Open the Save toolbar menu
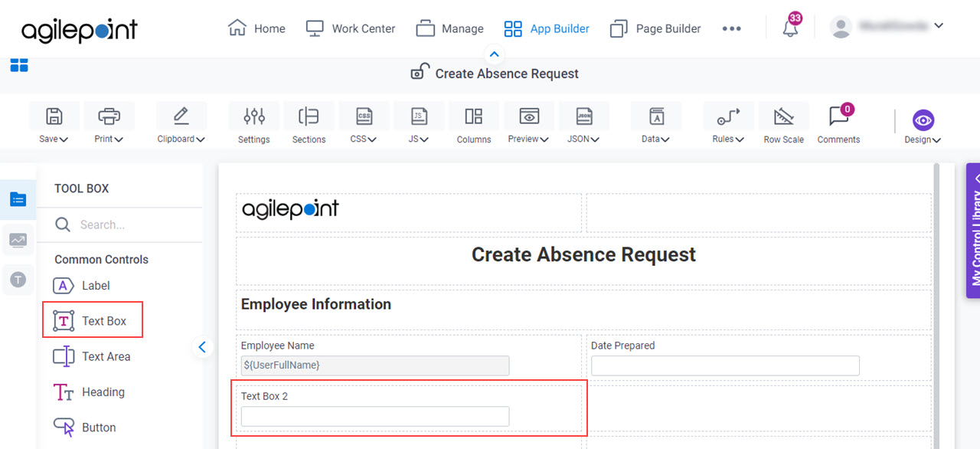980x449 pixels. point(54,124)
